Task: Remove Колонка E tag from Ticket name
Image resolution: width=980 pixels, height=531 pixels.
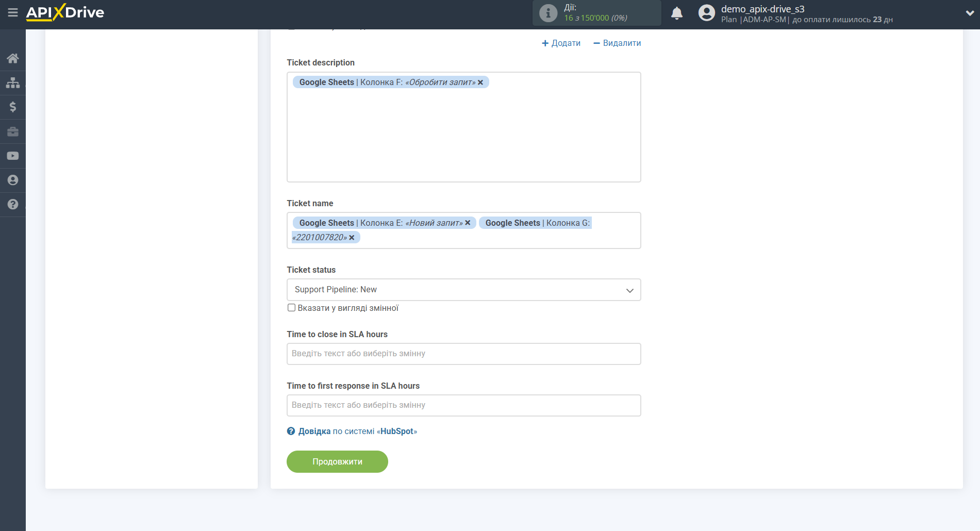Action: pyautogui.click(x=468, y=223)
